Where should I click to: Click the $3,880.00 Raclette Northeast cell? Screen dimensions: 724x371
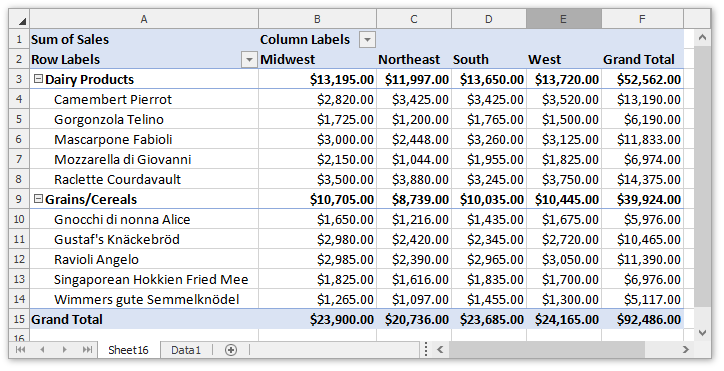(414, 179)
